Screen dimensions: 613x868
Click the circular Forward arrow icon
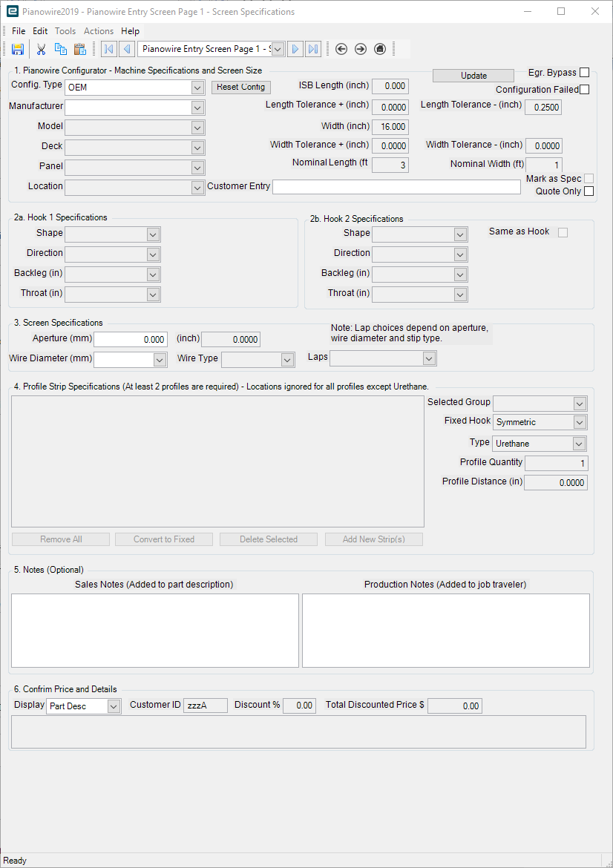tap(361, 49)
